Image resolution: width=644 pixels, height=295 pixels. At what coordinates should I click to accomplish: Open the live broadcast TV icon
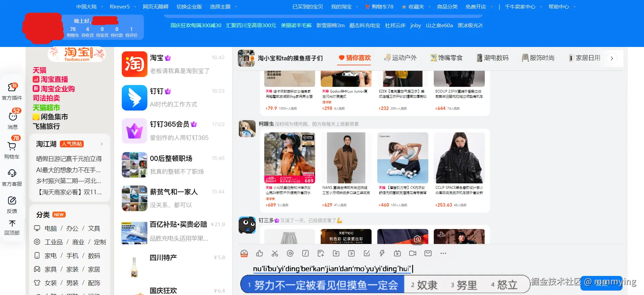[397, 253]
